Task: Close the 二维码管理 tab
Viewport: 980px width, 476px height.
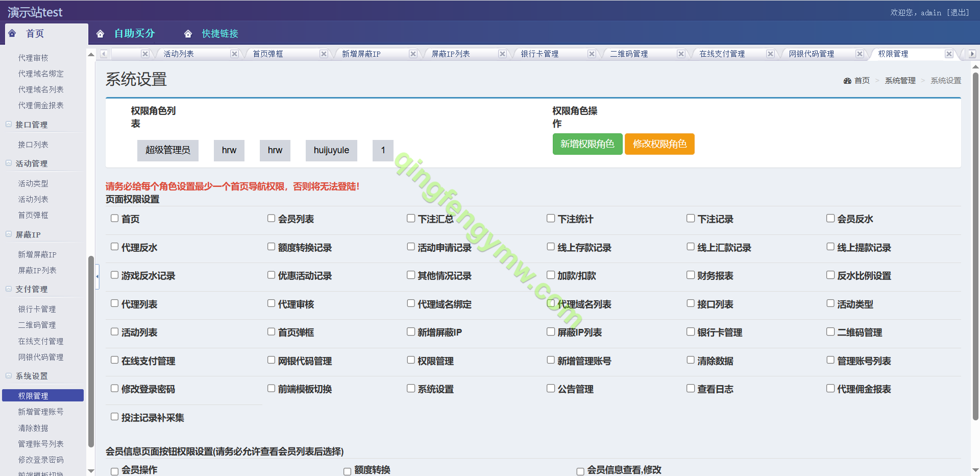Action: pos(681,54)
